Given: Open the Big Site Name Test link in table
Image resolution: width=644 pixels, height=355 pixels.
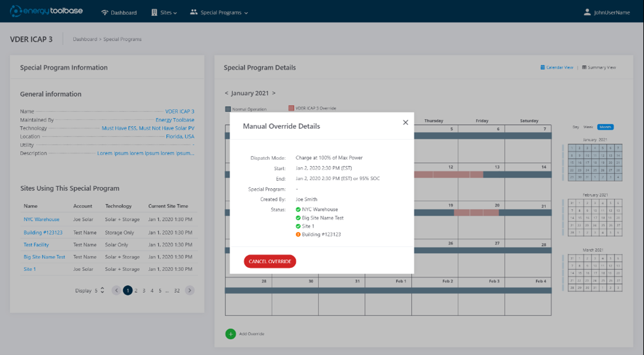Looking at the screenshot, I should [44, 257].
